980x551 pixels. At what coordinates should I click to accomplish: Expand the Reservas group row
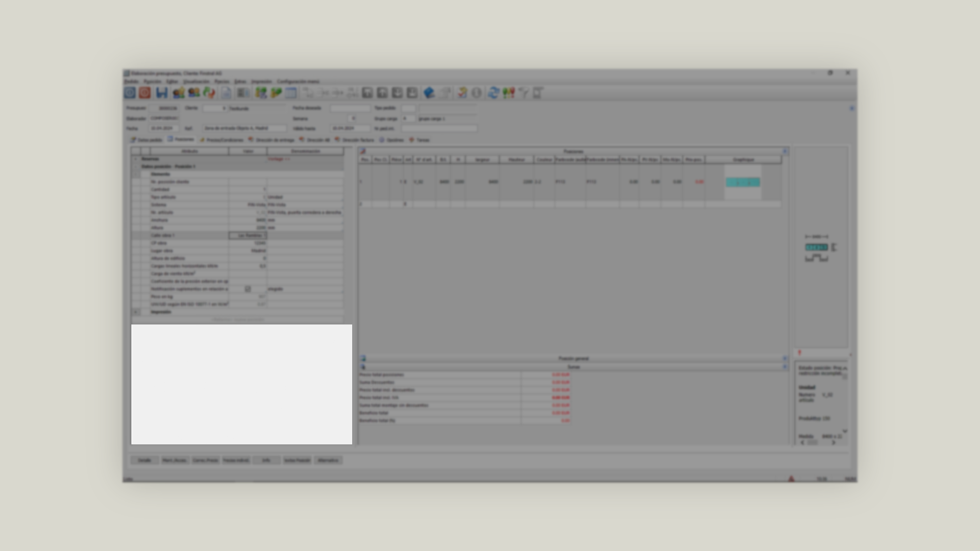click(136, 159)
